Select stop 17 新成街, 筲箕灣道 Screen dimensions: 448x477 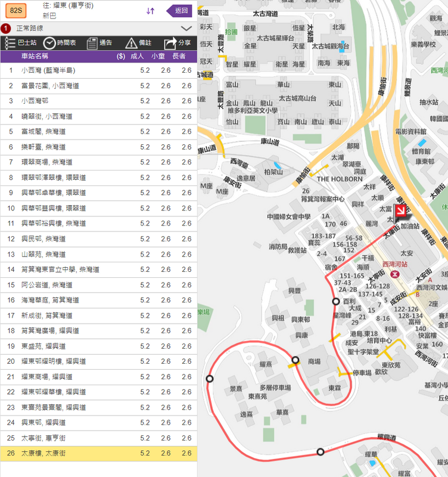[99, 316]
